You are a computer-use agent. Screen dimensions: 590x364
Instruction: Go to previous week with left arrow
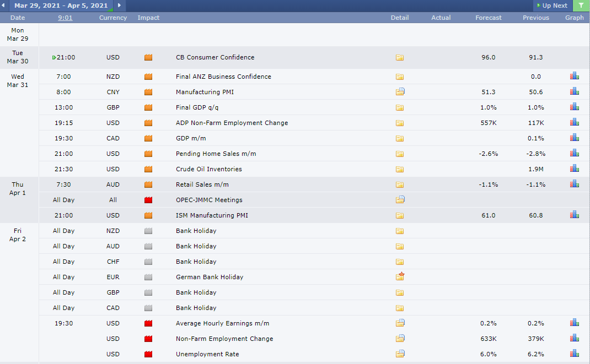coord(3,6)
